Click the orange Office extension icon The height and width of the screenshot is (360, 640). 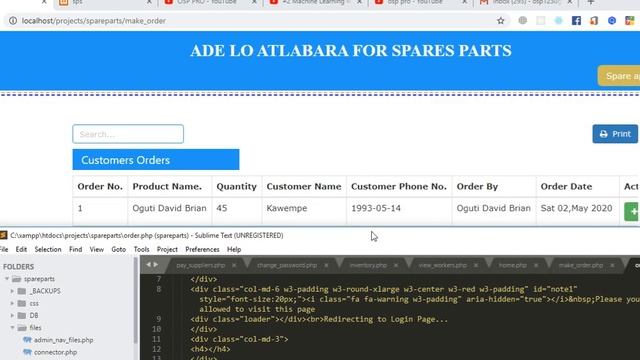tap(594, 20)
